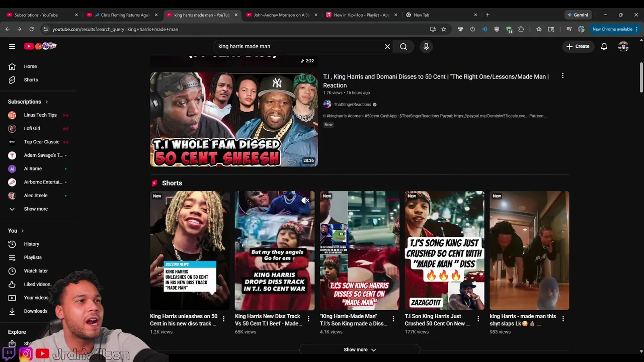
Task: Open options for 'King Harris New Diss Track' Short
Action: 308,319
